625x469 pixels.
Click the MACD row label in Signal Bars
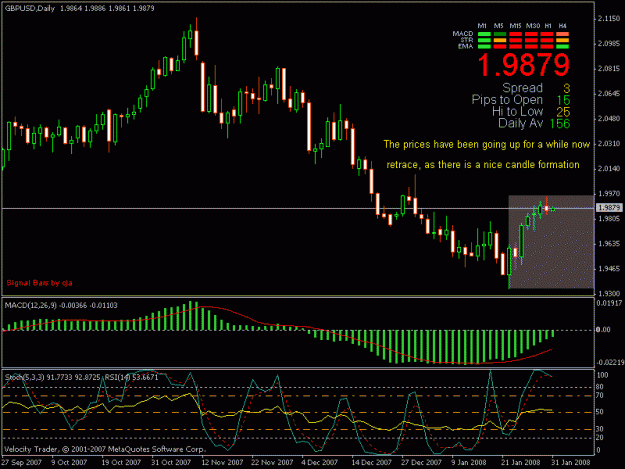point(463,33)
